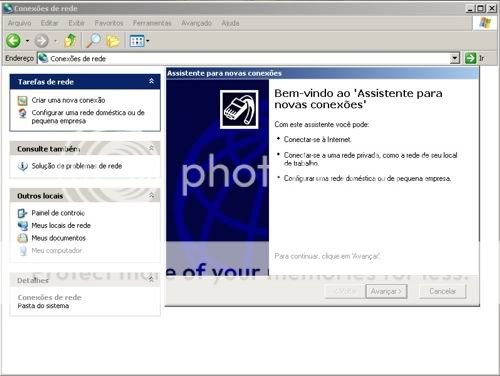Click 'Para continuar, clique em Avançar' text
This screenshot has height=376, width=500.
pos(327,256)
